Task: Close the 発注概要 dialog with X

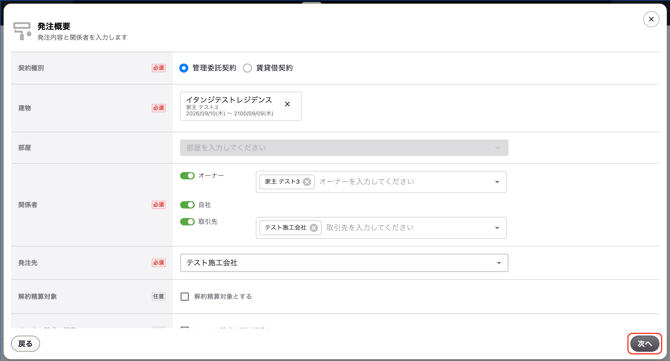Action: point(651,19)
